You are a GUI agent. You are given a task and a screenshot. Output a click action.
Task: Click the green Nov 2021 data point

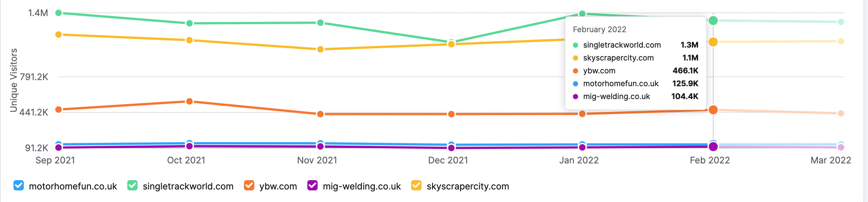(321, 23)
